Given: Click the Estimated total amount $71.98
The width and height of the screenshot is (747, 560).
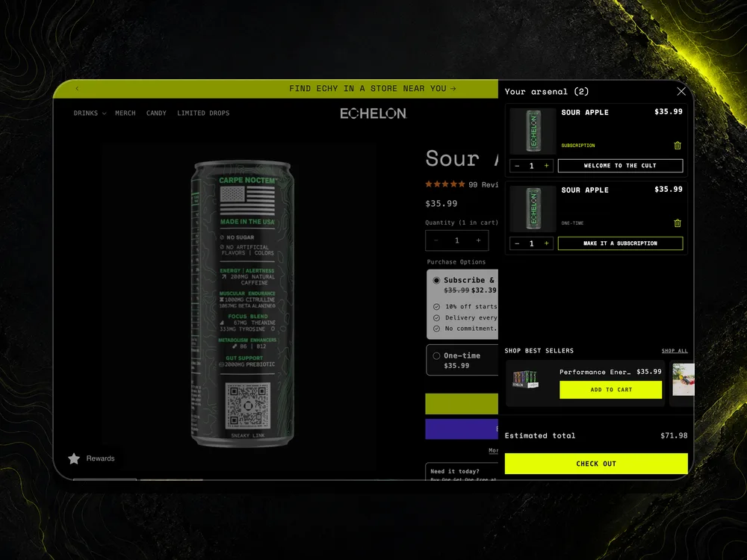Looking at the screenshot, I should (674, 436).
